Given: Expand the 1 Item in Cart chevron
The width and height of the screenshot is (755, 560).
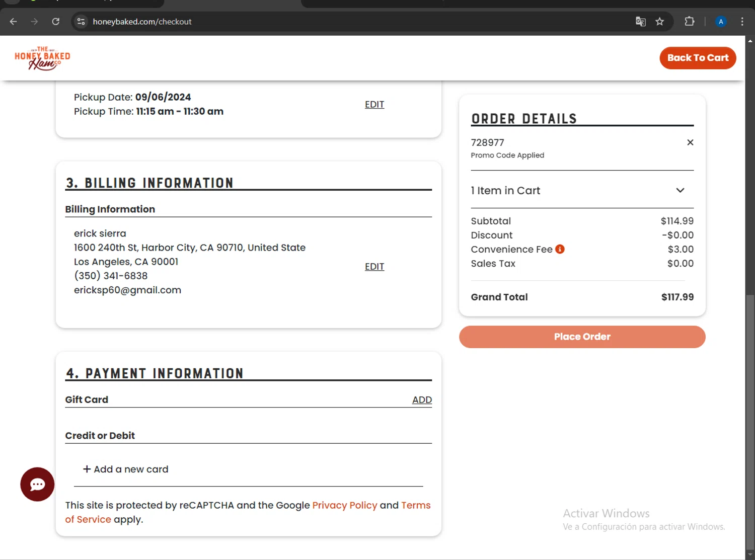Looking at the screenshot, I should point(680,190).
